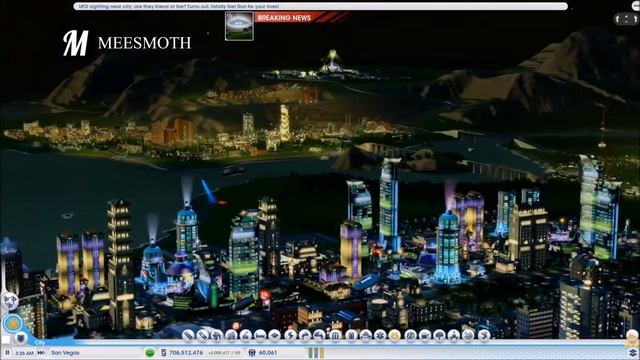Open the Mass Transit bus icon
640x360 pixels.
(x=424, y=336)
